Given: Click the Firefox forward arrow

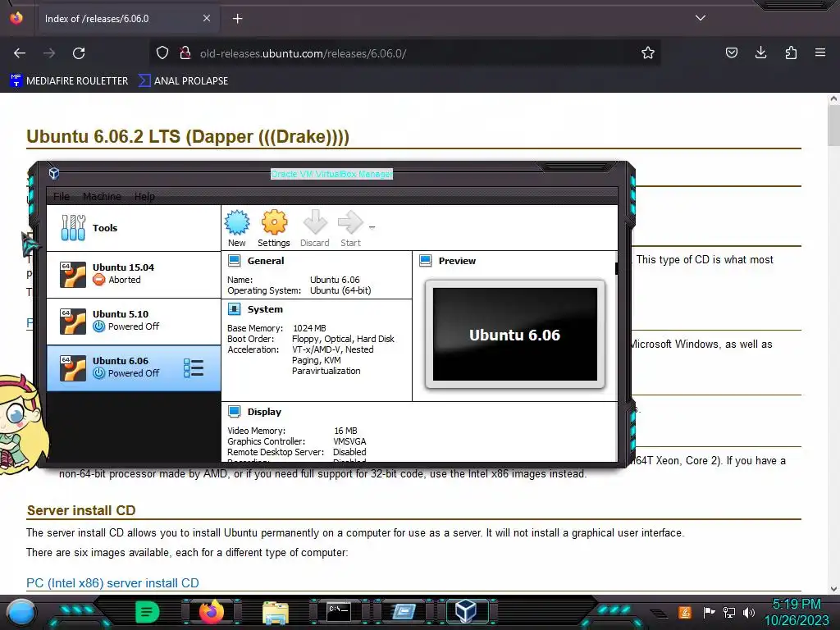Looking at the screenshot, I should click(49, 53).
